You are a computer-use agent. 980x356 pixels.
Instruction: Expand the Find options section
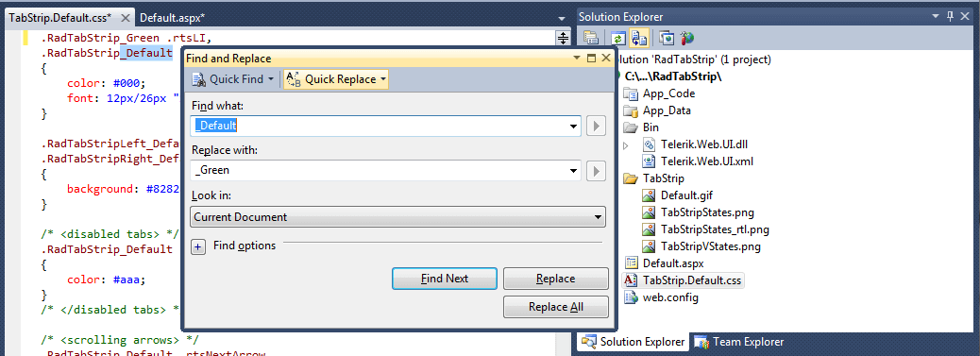pos(198,246)
